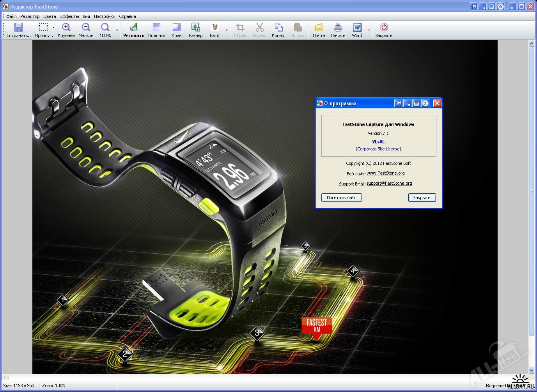Open the Настройки (Settings) menu

tap(105, 16)
